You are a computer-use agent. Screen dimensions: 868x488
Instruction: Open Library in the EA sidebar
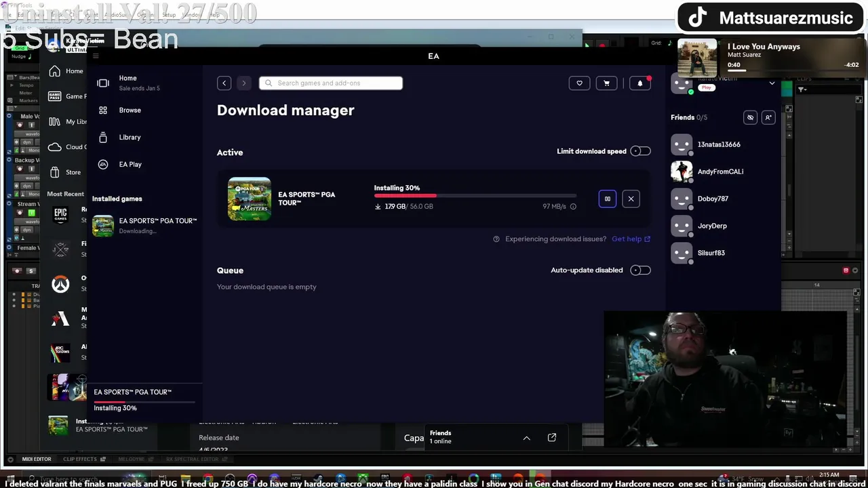[x=130, y=138]
